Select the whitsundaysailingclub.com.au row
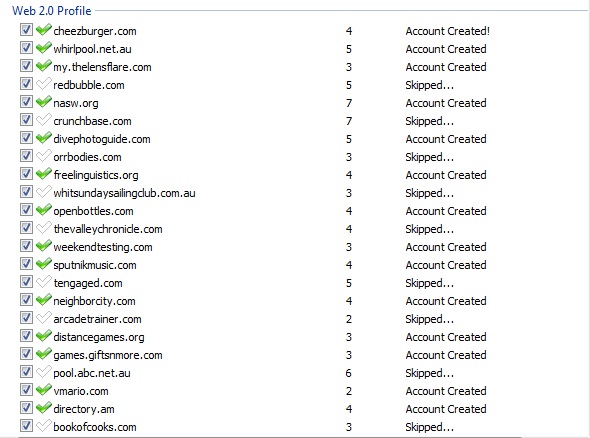Screen dimensions: 590x438 click(x=124, y=193)
